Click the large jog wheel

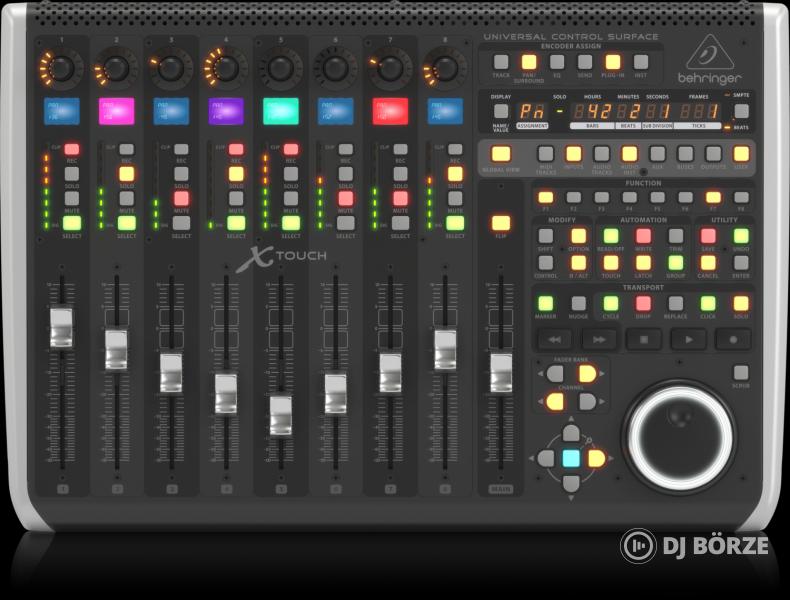(680, 437)
